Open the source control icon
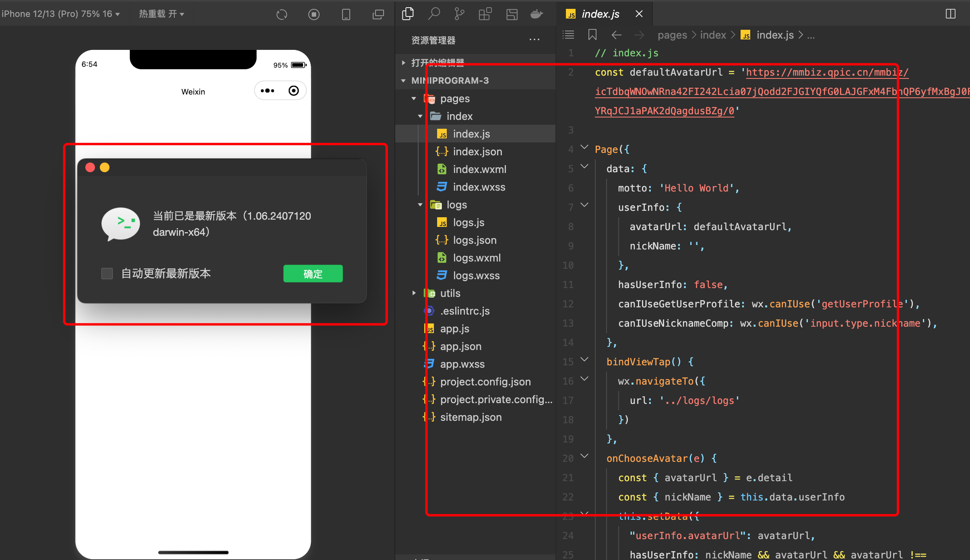The width and height of the screenshot is (970, 560). (459, 14)
